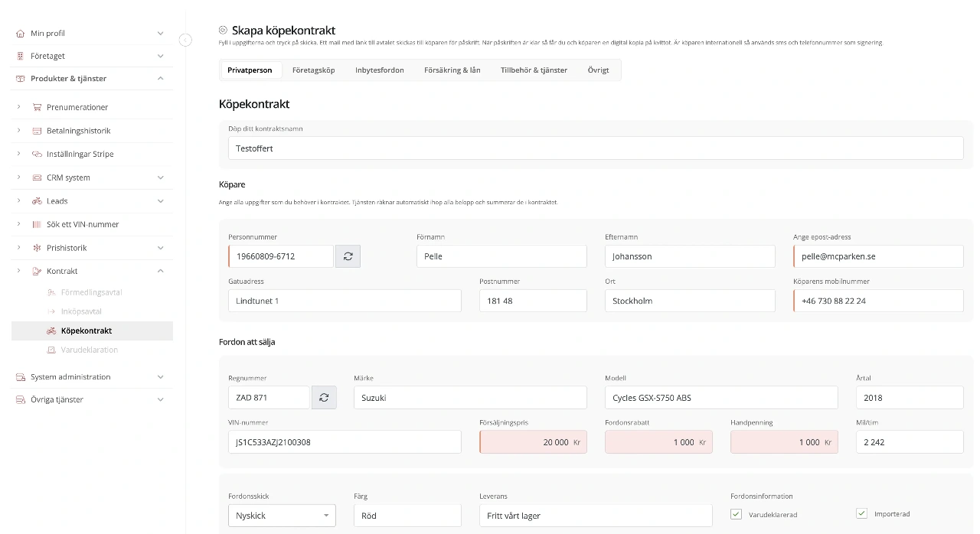This screenshot has width=980, height=534.
Task: Open the Fordonsskick dropdown showing Nyskick
Action: pos(282,516)
